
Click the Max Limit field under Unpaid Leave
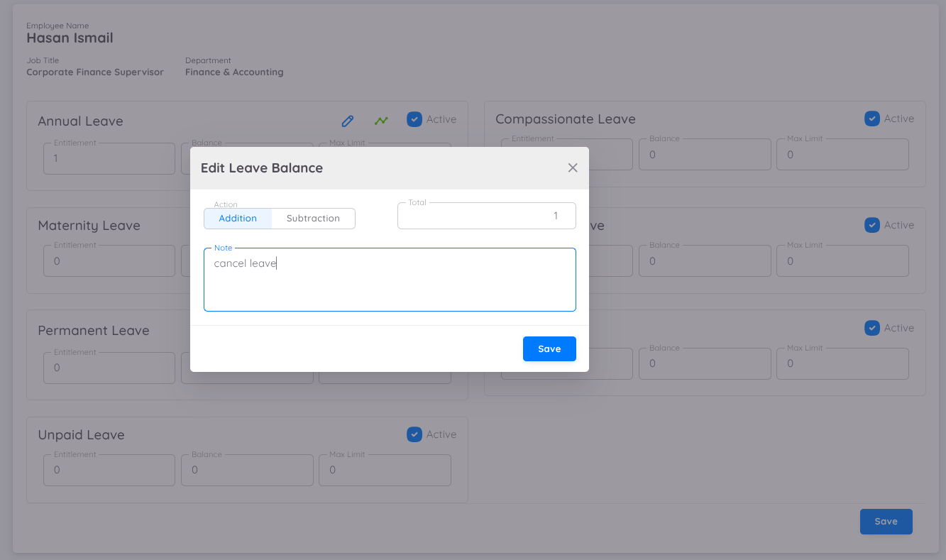385,470
